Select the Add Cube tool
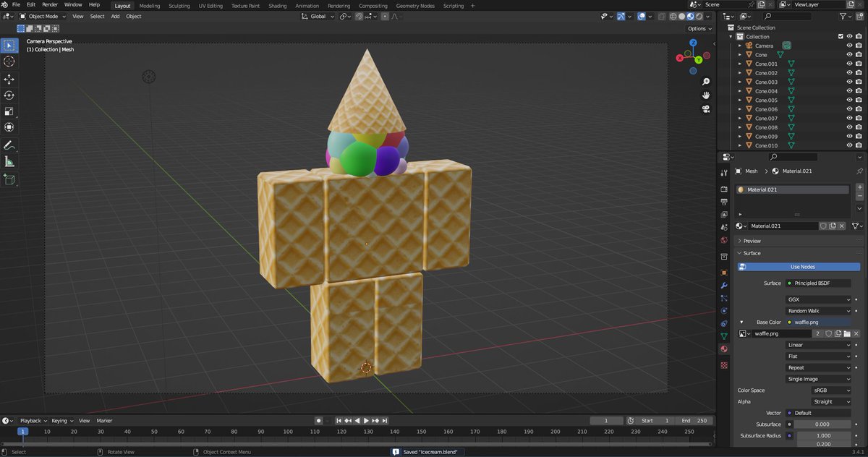The width and height of the screenshot is (868, 457). tap(9, 179)
